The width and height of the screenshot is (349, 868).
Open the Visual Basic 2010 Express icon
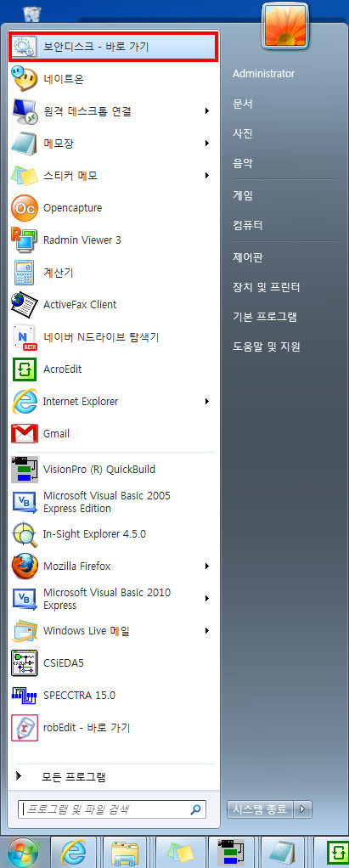[x=25, y=599]
